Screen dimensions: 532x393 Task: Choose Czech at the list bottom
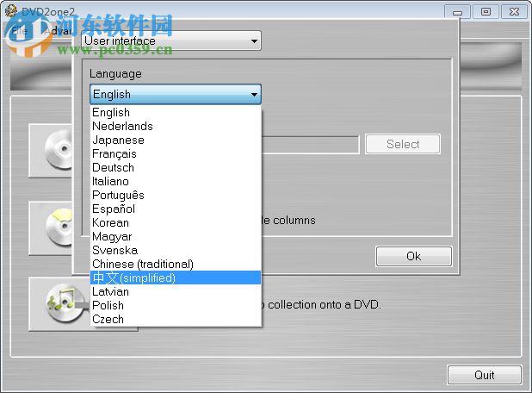[176, 319]
